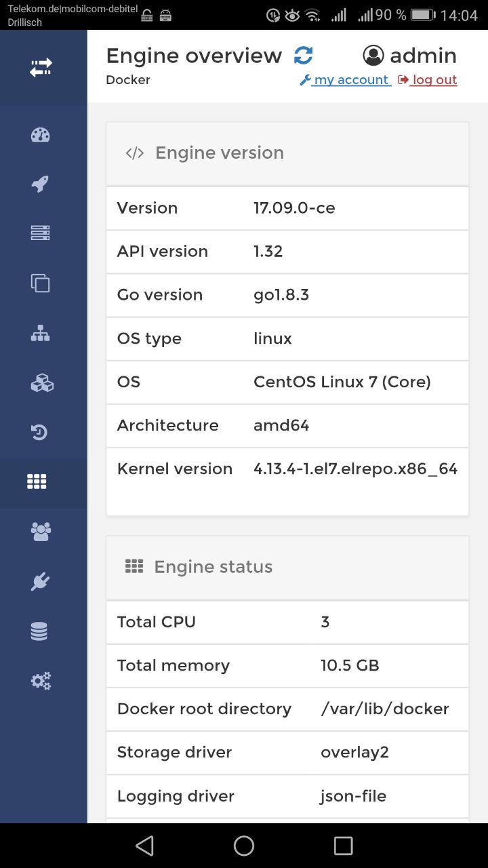488x868 pixels.
Task: View Events using the history clock icon
Action: point(40,432)
